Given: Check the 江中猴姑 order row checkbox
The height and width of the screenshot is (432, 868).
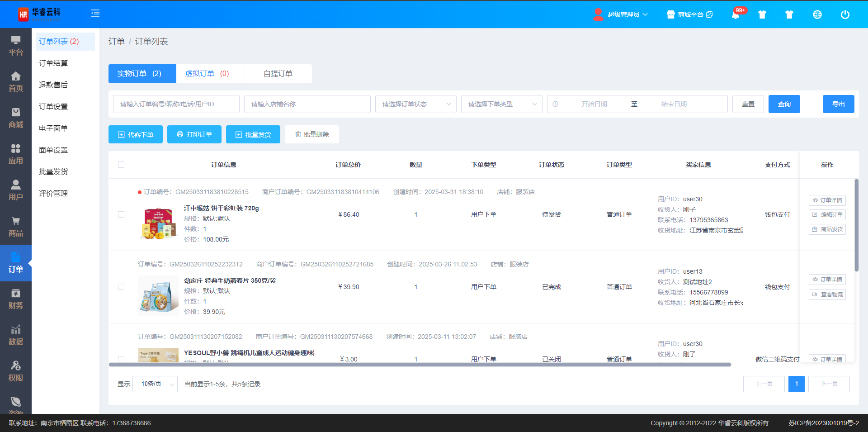Looking at the screenshot, I should click(121, 214).
